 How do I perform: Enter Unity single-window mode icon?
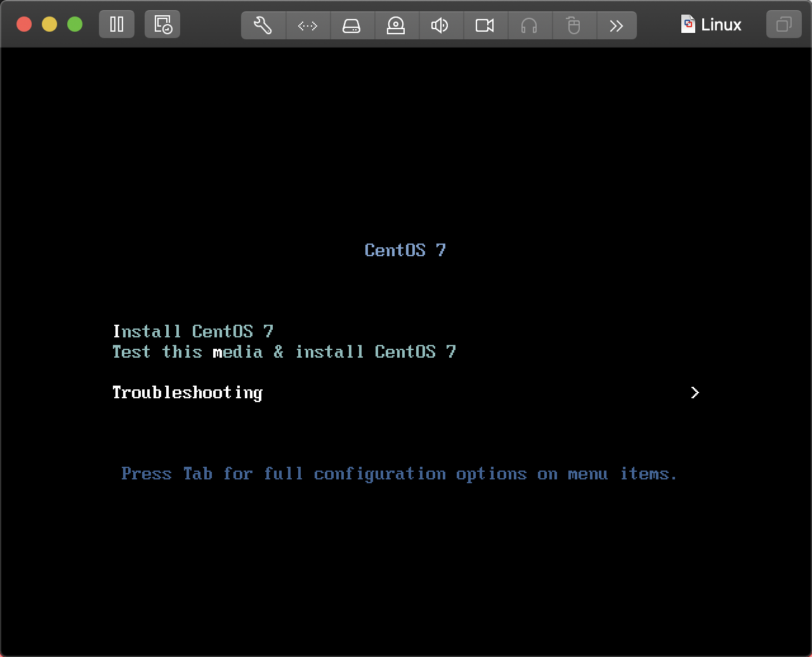[784, 25]
